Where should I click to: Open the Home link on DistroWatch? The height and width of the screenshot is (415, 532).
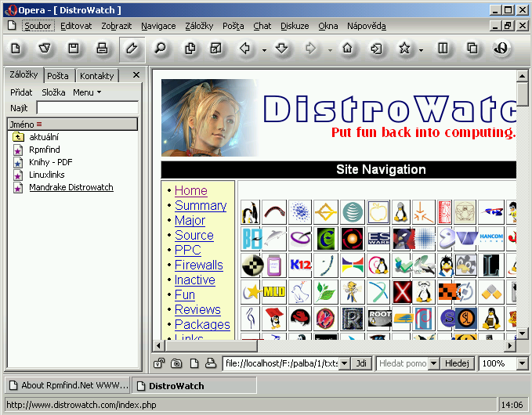pos(191,190)
